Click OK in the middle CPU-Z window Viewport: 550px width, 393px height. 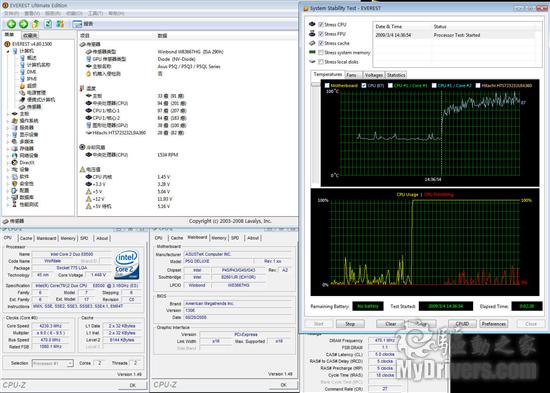point(283,385)
